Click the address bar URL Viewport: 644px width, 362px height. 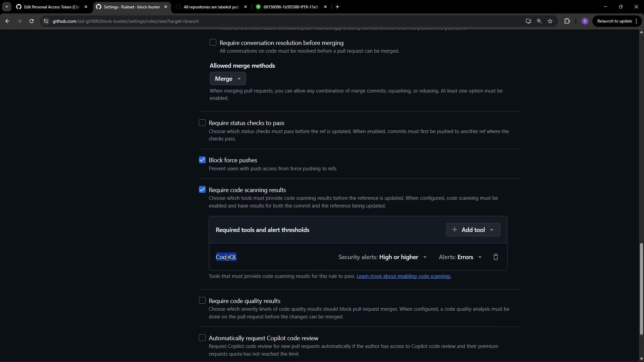126,21
